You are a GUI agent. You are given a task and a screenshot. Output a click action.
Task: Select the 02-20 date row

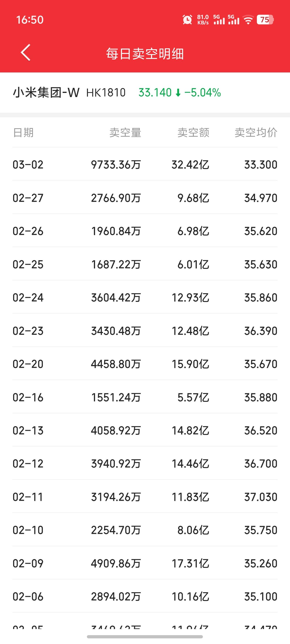click(x=145, y=364)
